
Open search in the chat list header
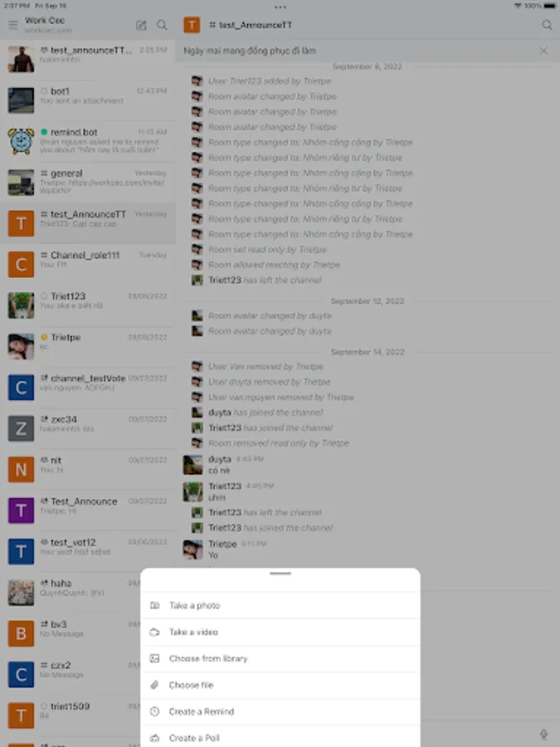[x=162, y=25]
